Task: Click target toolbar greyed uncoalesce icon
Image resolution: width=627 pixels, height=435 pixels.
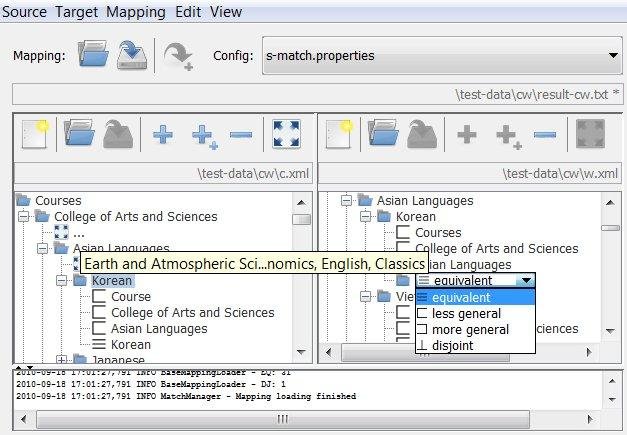Action: click(x=590, y=134)
